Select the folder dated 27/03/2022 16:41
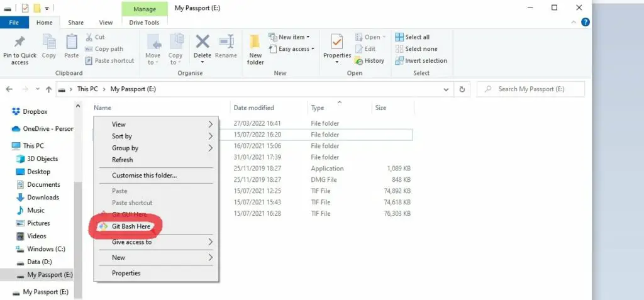This screenshot has width=644, height=300. [x=252, y=123]
